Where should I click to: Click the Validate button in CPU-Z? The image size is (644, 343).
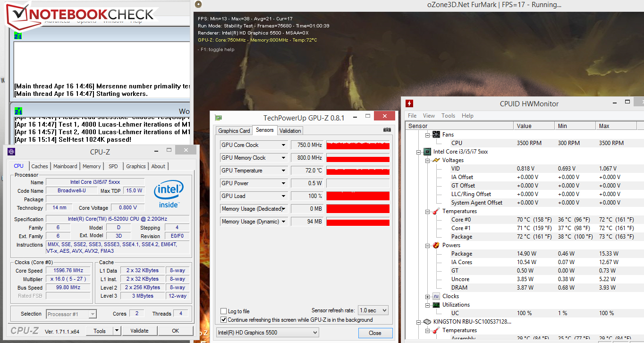coord(139,331)
